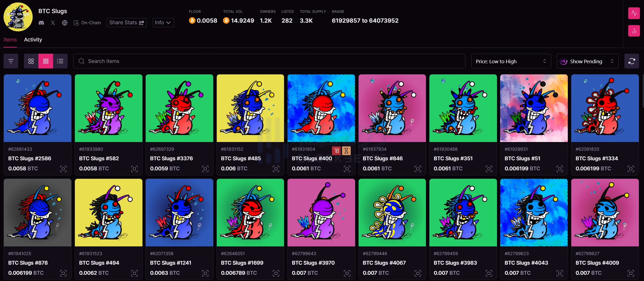Open the website globe icon
Viewport: 644px width, 281px height.
pos(65,23)
